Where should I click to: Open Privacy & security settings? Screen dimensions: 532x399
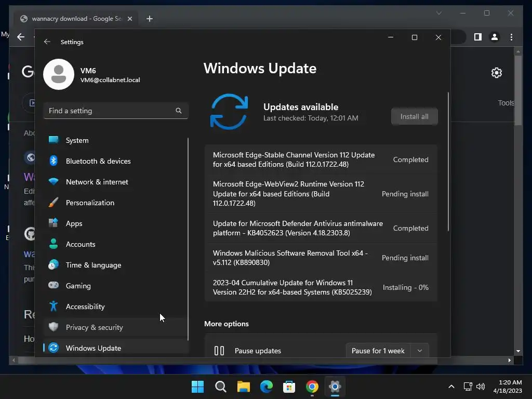coord(115,327)
